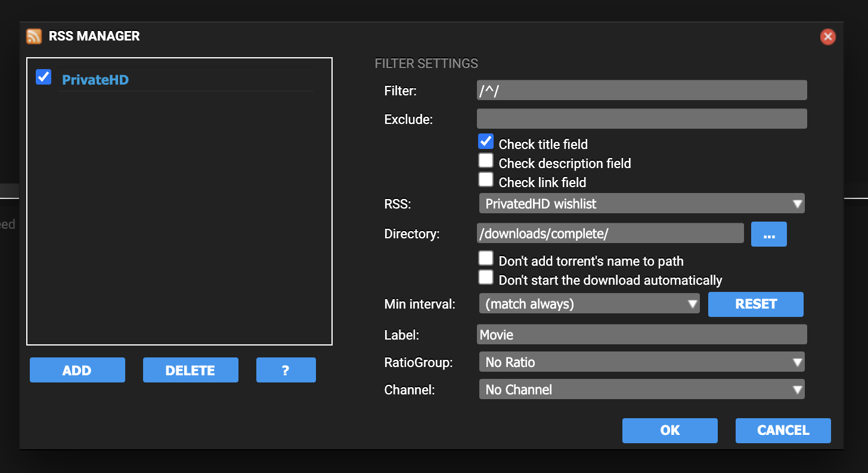Click the Directory path input field
This screenshot has height=473, width=868.
[610, 234]
